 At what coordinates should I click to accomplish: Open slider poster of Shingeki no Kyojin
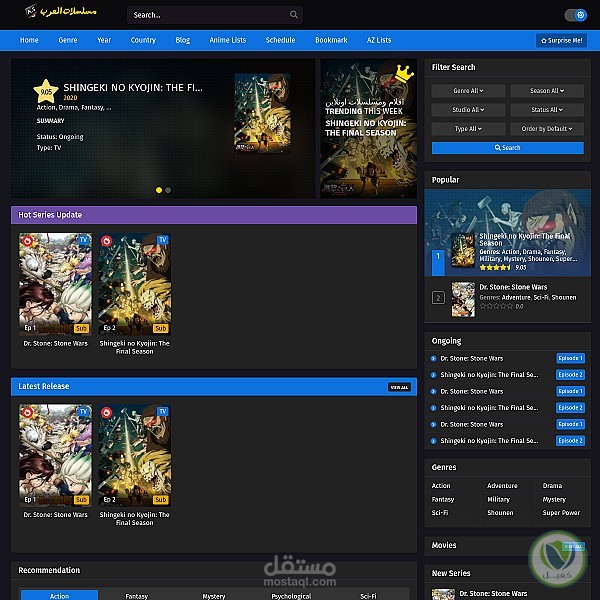point(262,114)
